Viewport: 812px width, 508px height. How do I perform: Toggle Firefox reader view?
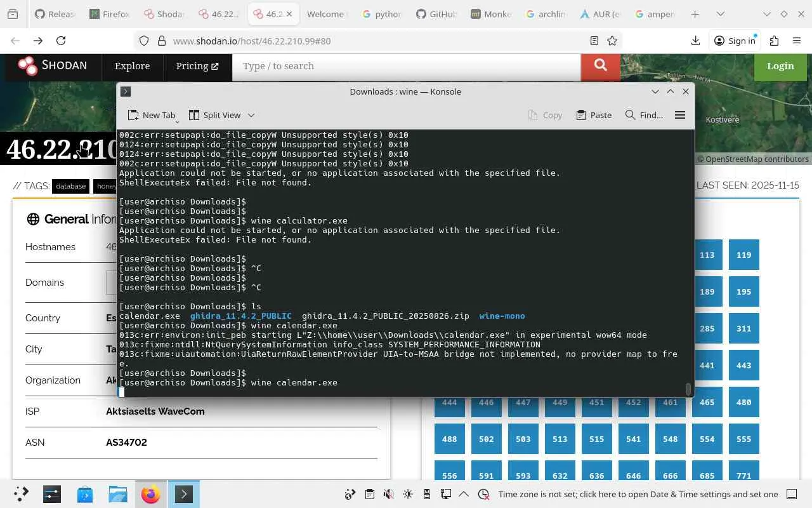tap(594, 41)
